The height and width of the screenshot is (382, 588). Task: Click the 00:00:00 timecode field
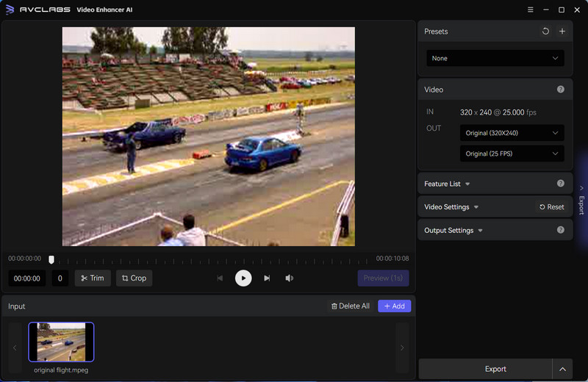pos(27,278)
